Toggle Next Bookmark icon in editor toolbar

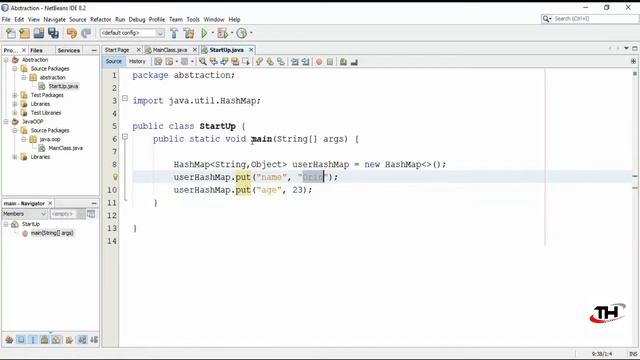pos(270,62)
